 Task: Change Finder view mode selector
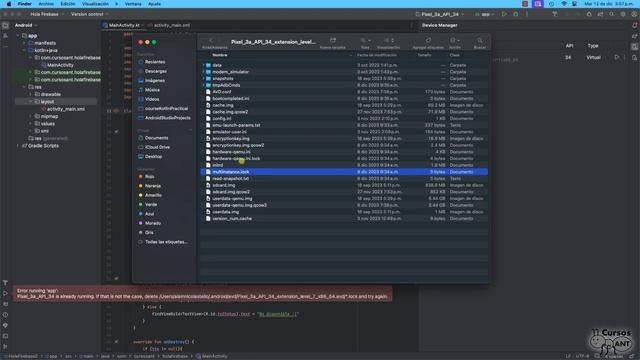pos(389,40)
